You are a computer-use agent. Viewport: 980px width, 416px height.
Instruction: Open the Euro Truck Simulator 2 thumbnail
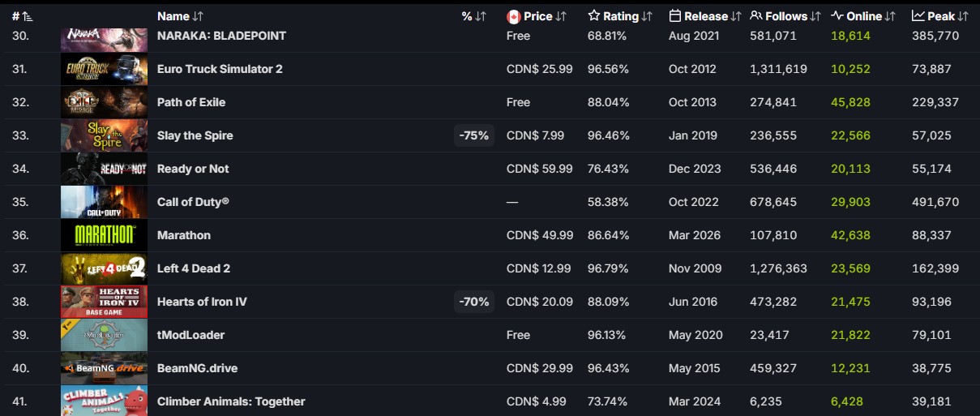[x=104, y=69]
